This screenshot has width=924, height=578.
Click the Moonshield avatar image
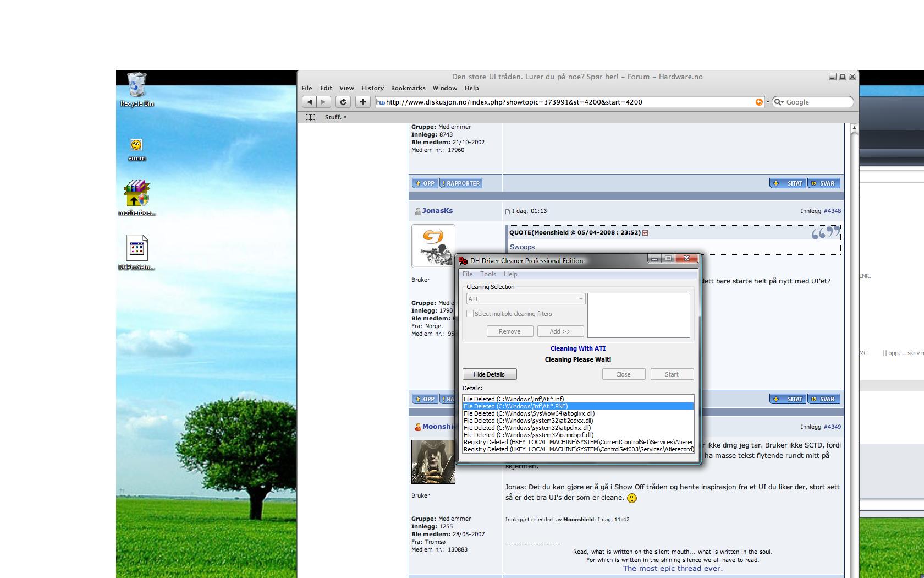coord(433,462)
